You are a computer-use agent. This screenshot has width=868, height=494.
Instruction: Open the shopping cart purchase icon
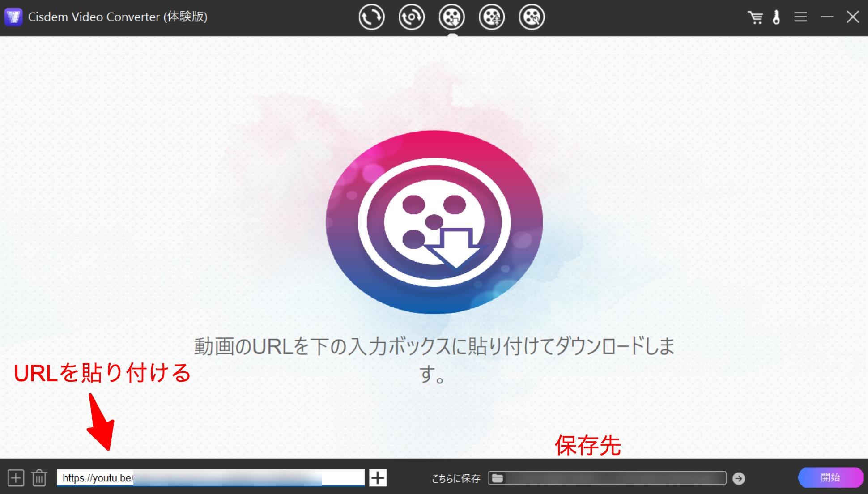coord(755,17)
